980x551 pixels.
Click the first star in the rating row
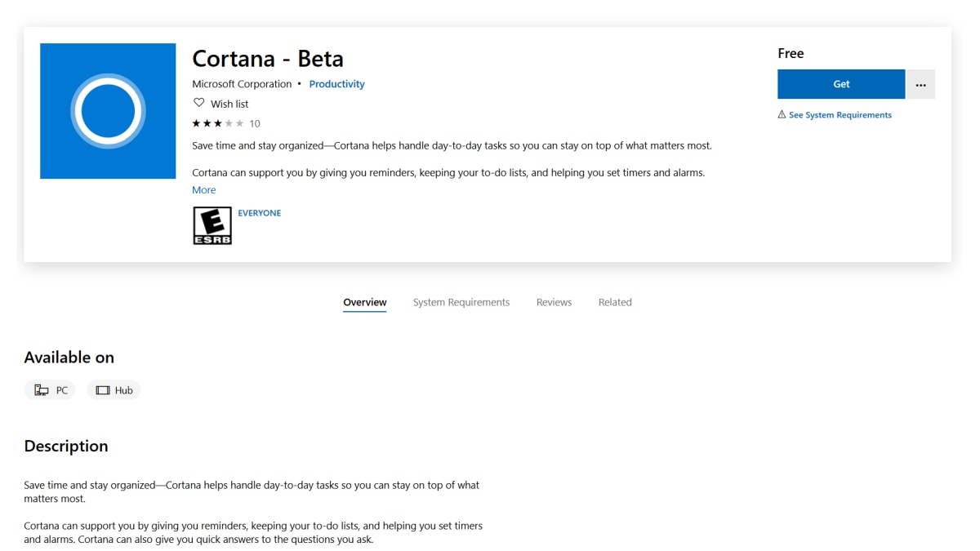[x=195, y=123]
